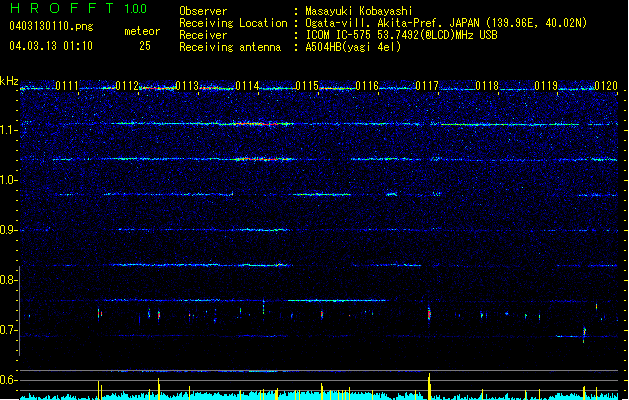The height and width of the screenshot is (400, 629).
Task: Click the Receiving Location field label
Action: (233, 23)
